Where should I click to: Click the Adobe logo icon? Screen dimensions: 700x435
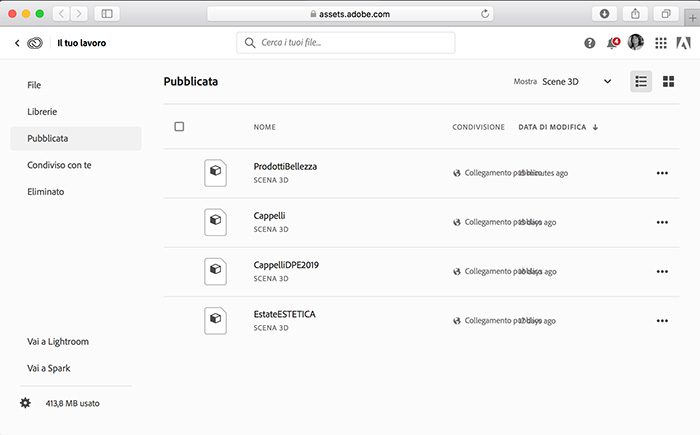pos(683,43)
